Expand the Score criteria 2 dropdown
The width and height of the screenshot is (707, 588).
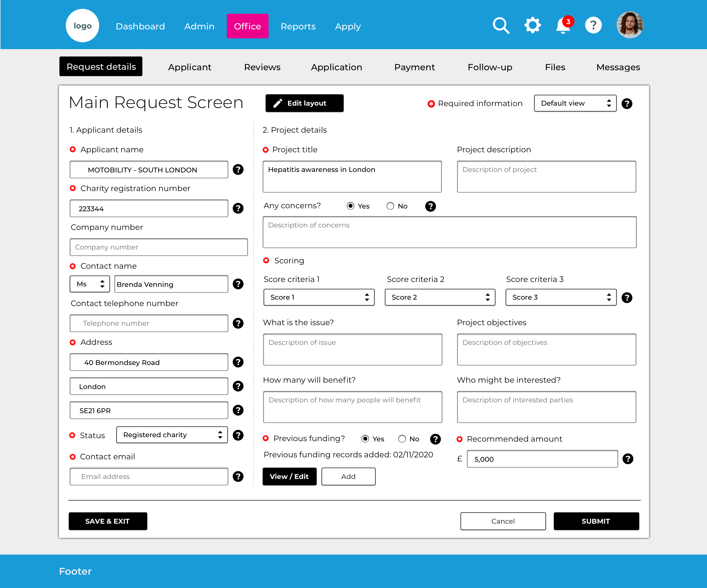(x=440, y=297)
